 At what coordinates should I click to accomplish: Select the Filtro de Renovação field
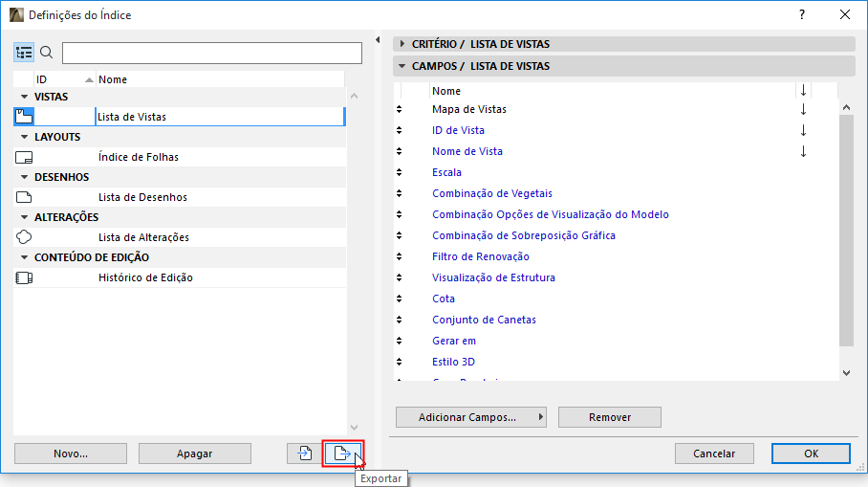coord(481,256)
